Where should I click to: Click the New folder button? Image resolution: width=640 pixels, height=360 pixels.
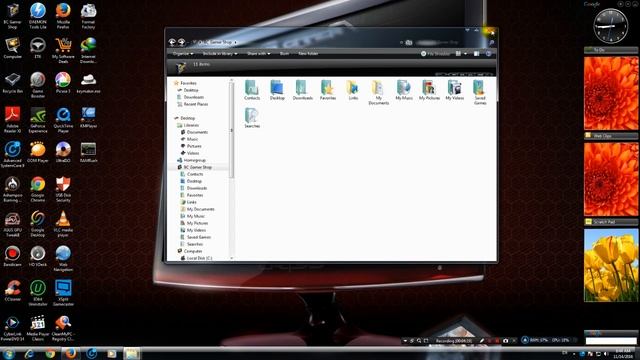(308, 53)
